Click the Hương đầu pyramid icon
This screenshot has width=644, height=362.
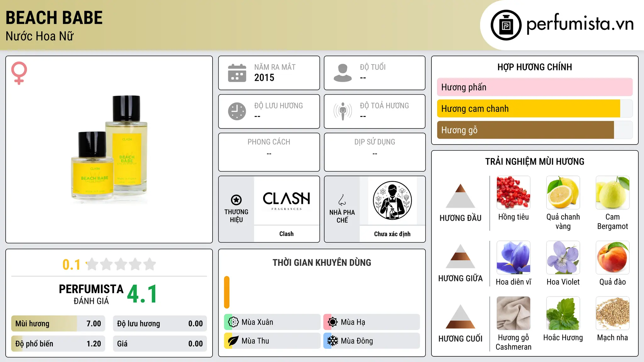pos(460,196)
